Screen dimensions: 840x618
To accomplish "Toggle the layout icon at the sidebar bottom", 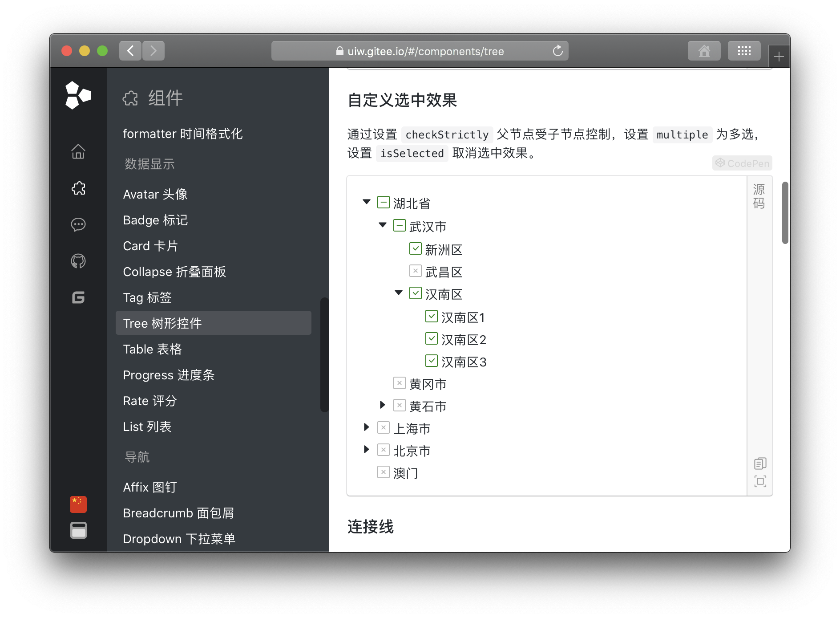I will (x=78, y=530).
